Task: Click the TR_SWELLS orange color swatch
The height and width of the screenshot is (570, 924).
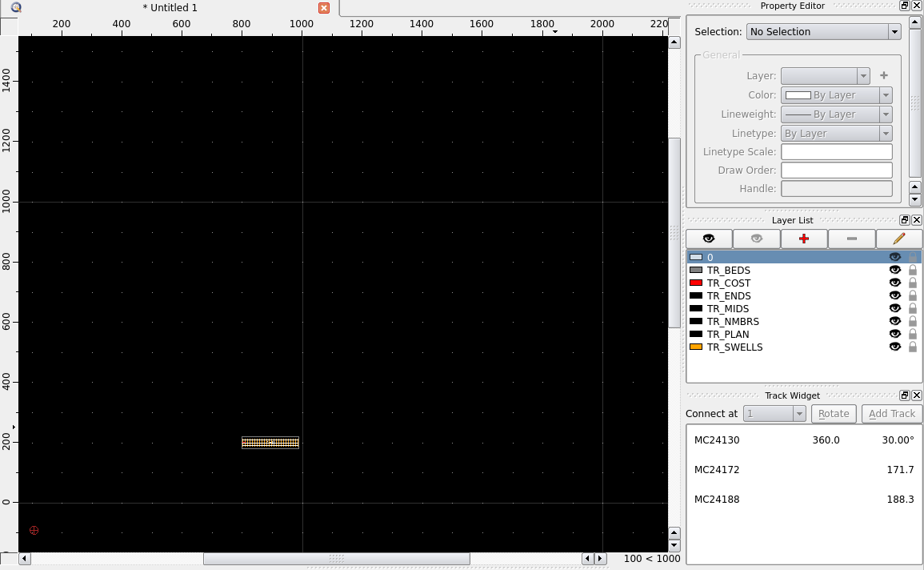Action: pos(696,347)
